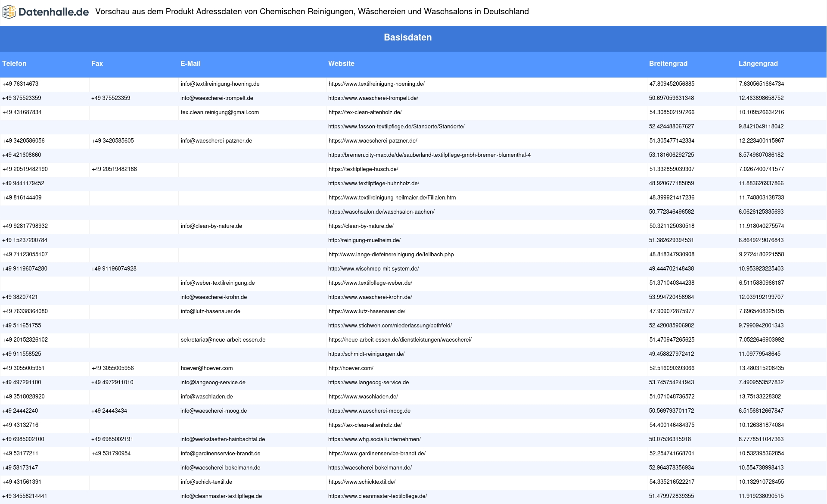Click email tex.clean.reinigung@gmail.com
This screenshot has width=827, height=504.
220,112
